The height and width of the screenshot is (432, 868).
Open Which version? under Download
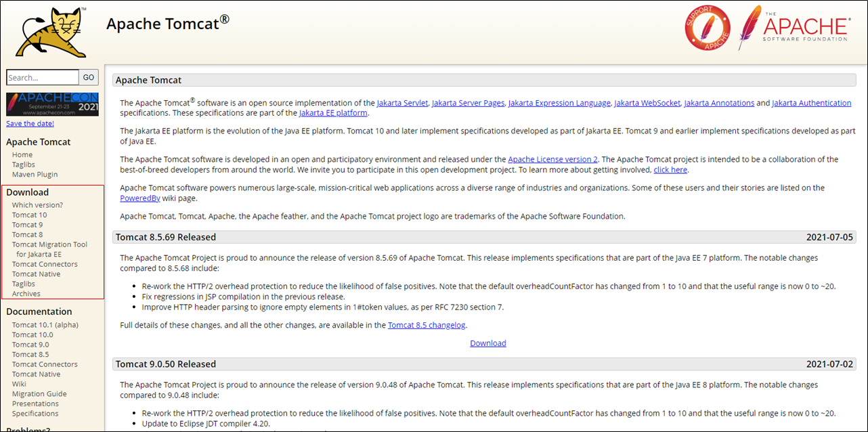pos(37,205)
